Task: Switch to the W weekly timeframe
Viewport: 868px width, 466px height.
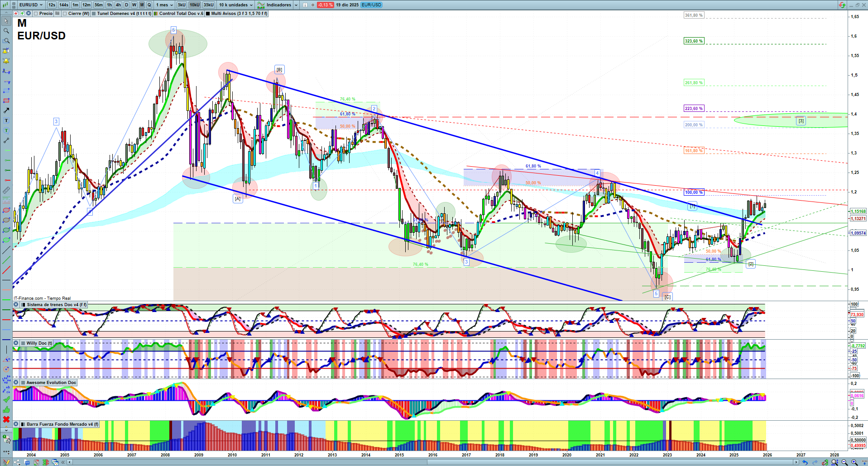Action: coord(134,5)
